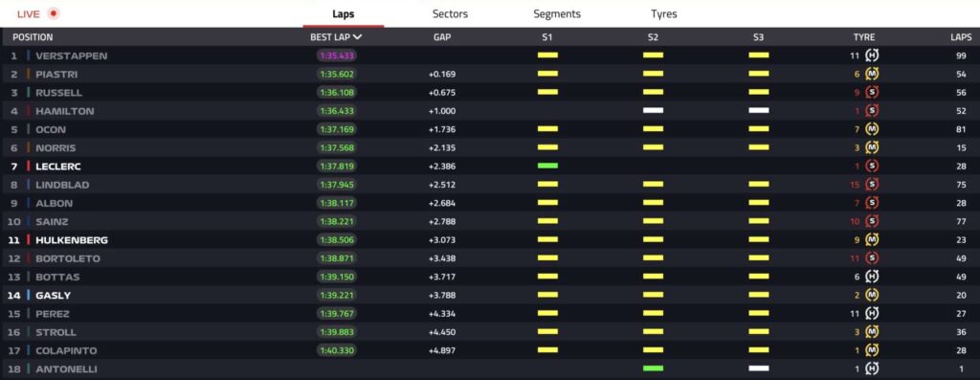Image resolution: width=980 pixels, height=380 pixels.
Task: Click Piastri's medium tyre icon
Action: [872, 74]
